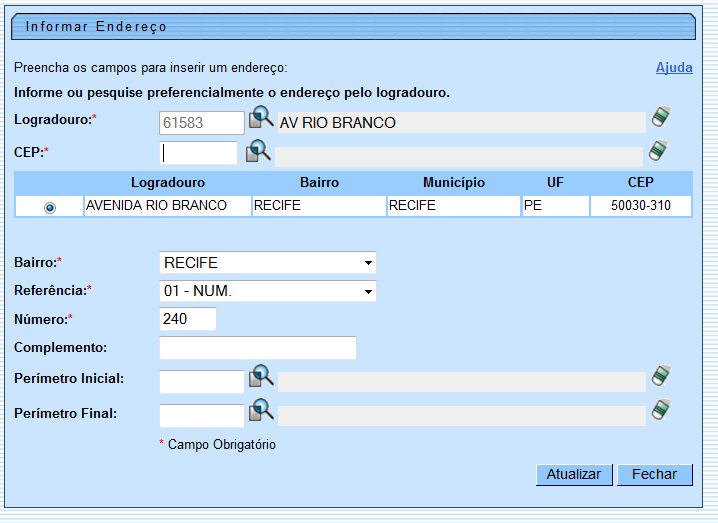Click the Complemento text field
Screen dimensions: 718x523
258,348
